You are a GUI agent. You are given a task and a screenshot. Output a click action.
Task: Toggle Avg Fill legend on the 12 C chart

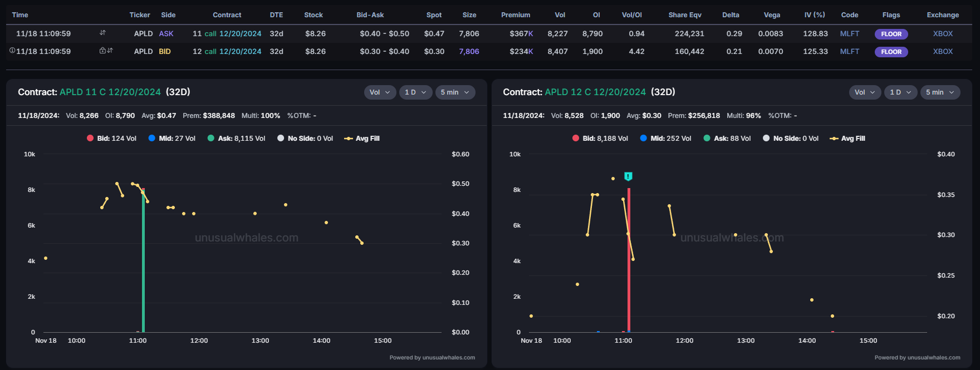tap(847, 139)
